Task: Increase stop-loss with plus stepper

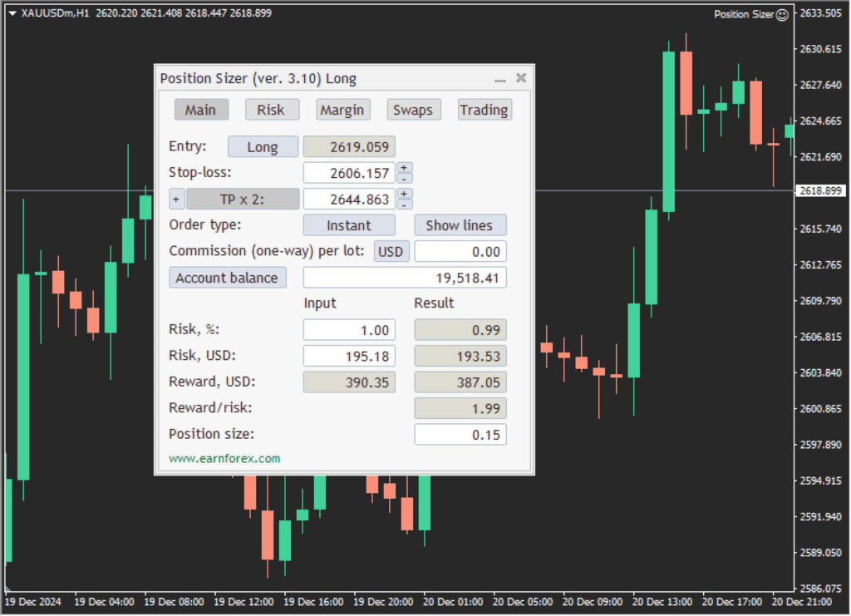Action: point(405,168)
